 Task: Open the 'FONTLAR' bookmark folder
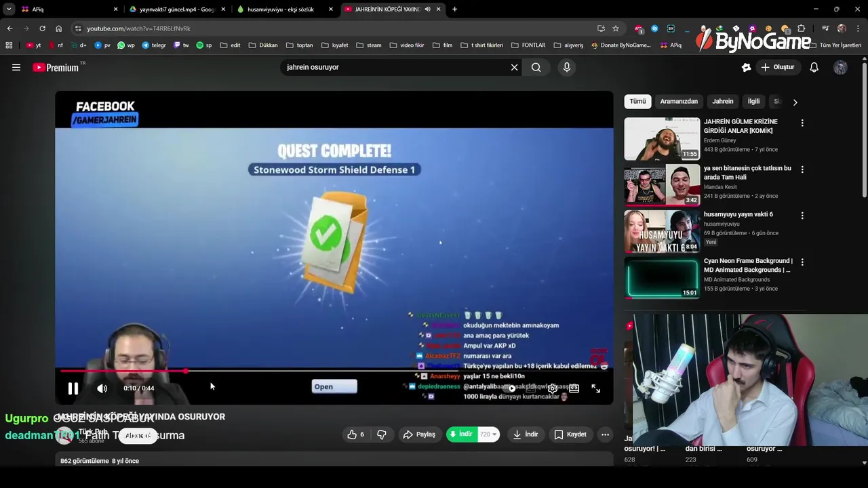pos(528,45)
